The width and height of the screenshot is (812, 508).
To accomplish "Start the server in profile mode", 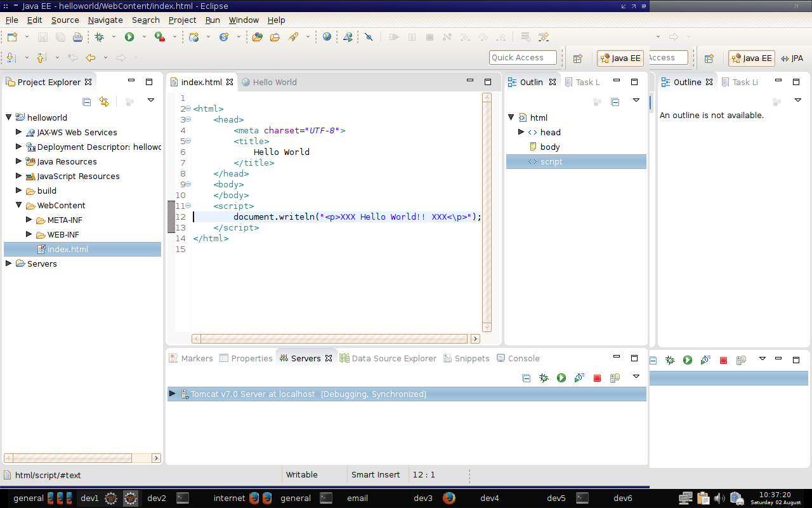I will [x=579, y=378].
